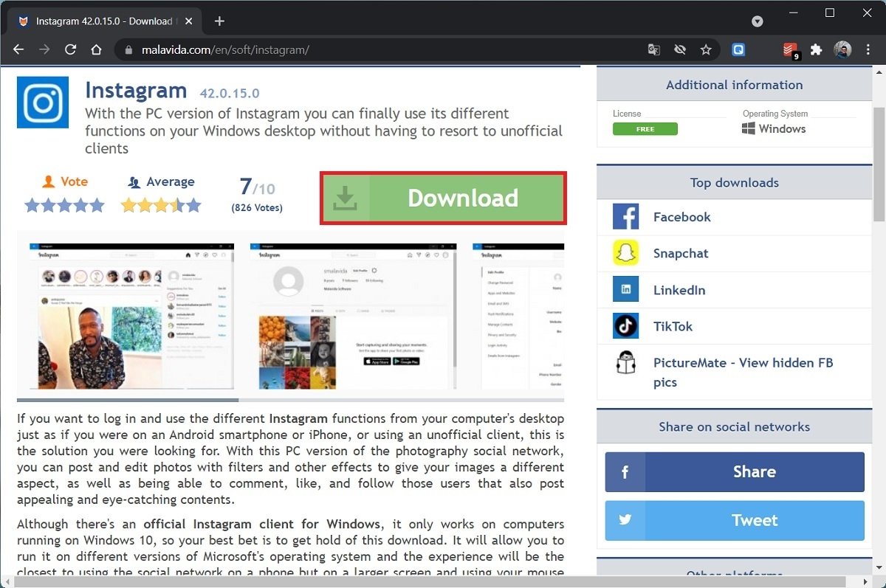Screen dimensions: 886x588
Task: Open the browser home page
Action: (x=96, y=49)
